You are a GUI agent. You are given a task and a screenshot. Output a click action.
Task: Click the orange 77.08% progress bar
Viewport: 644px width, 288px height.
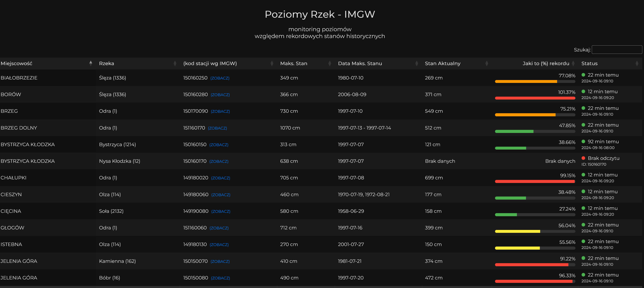click(535, 81)
